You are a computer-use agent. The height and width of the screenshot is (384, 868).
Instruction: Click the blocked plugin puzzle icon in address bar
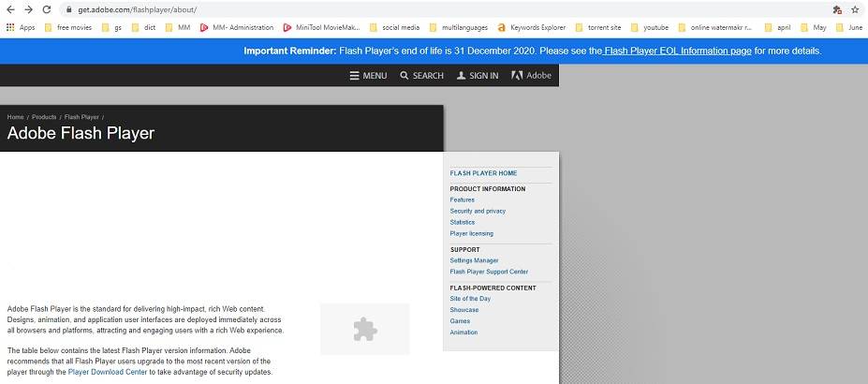[x=836, y=9]
